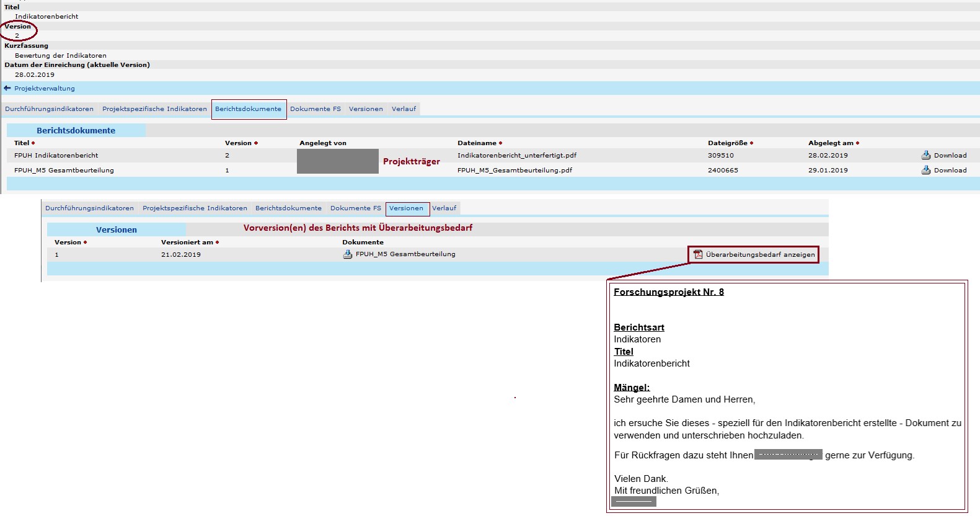Click Download text for FPUH Indikatorenbericht
This screenshot has width=980, height=521.
click(x=950, y=156)
